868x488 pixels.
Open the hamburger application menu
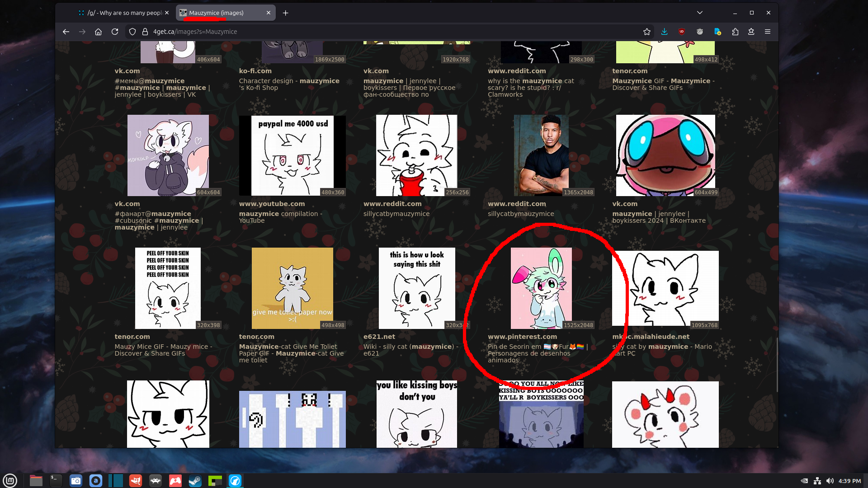(768, 32)
